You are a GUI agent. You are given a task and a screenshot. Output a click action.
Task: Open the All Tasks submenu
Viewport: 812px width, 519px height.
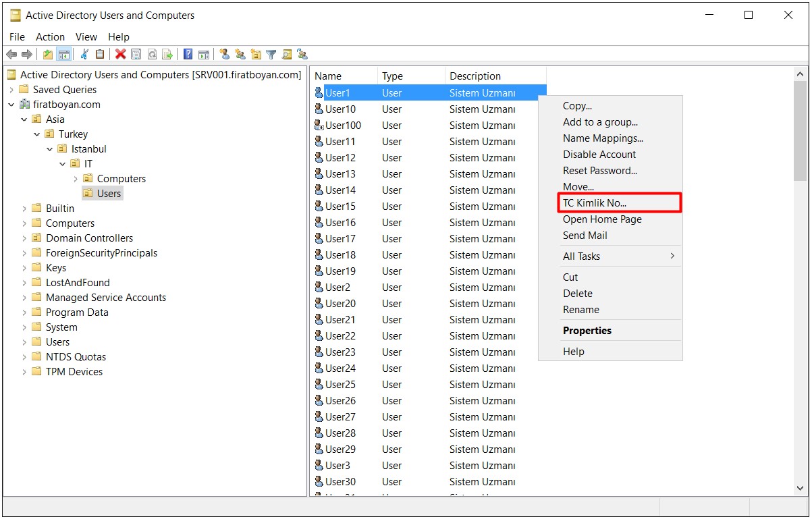610,256
